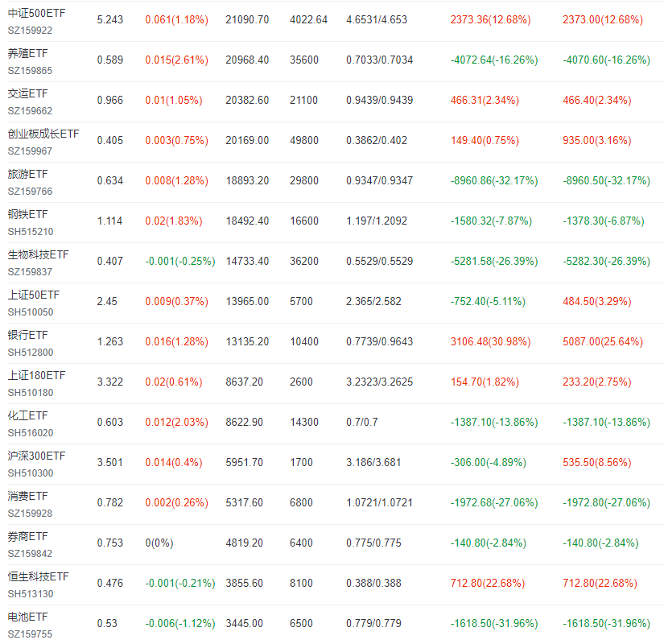Open the 创业板成长ETF fund name
Screen dimensions: 664x644
tap(43, 134)
